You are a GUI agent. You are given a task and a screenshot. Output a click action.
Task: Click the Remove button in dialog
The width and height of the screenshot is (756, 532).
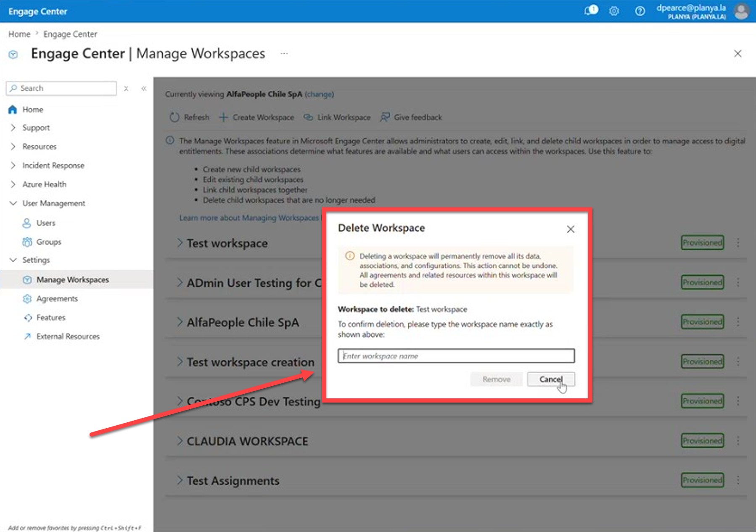[x=497, y=379]
